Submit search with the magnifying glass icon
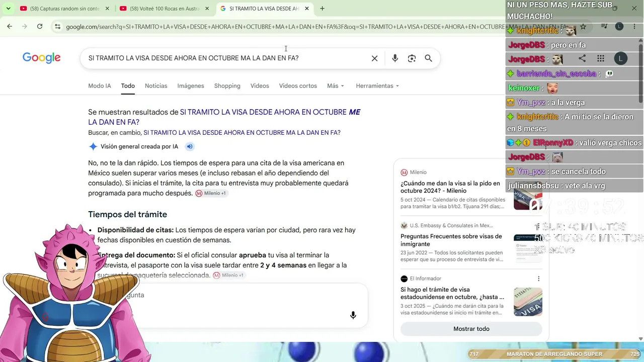644x362 pixels. [x=429, y=58]
